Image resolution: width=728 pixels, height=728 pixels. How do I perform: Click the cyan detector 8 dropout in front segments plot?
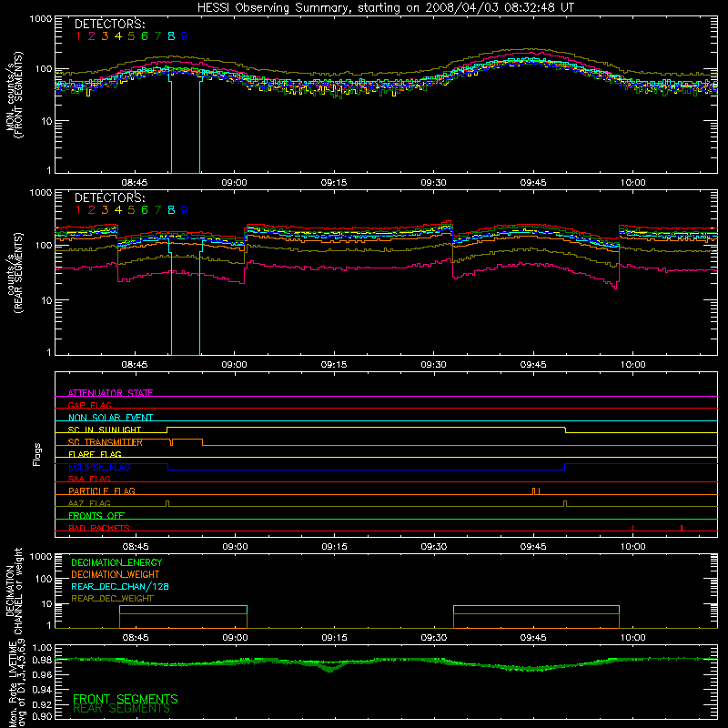pyautogui.click(x=186, y=126)
